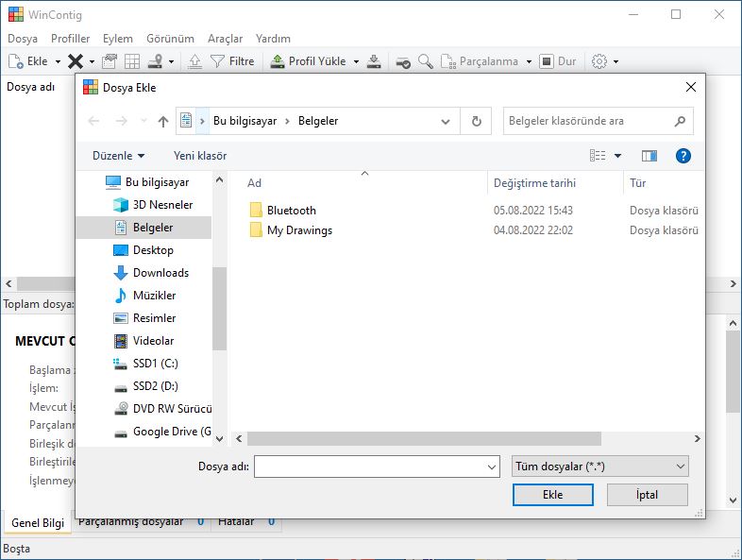
Task: Open the Profil Yükle dropdown arrow
Action: [356, 62]
